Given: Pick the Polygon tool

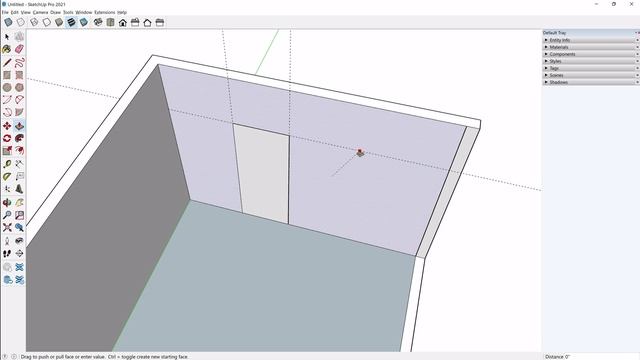Looking at the screenshot, I should pyautogui.click(x=19, y=87).
